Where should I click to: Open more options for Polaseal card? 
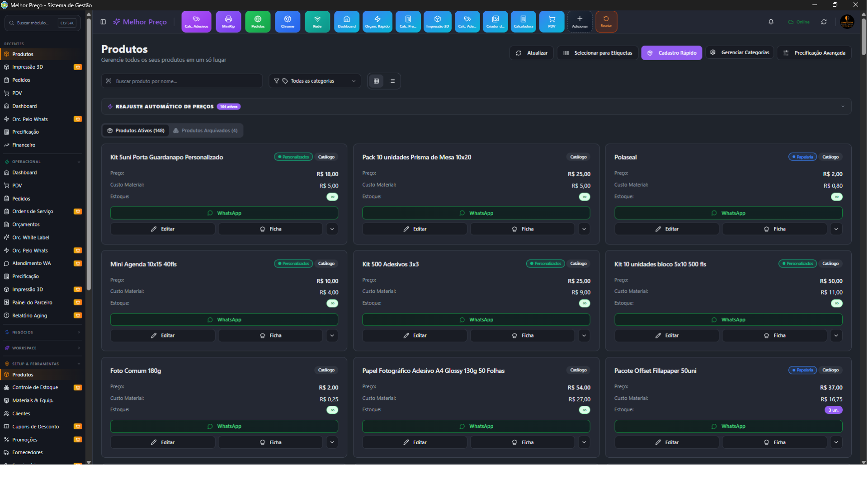836,229
